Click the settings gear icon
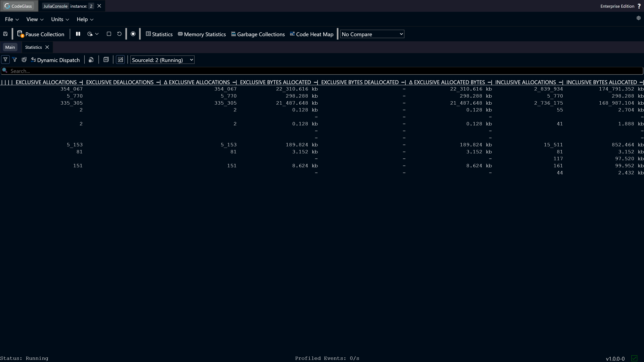Image resolution: width=644 pixels, height=362 pixels. coord(638,18)
